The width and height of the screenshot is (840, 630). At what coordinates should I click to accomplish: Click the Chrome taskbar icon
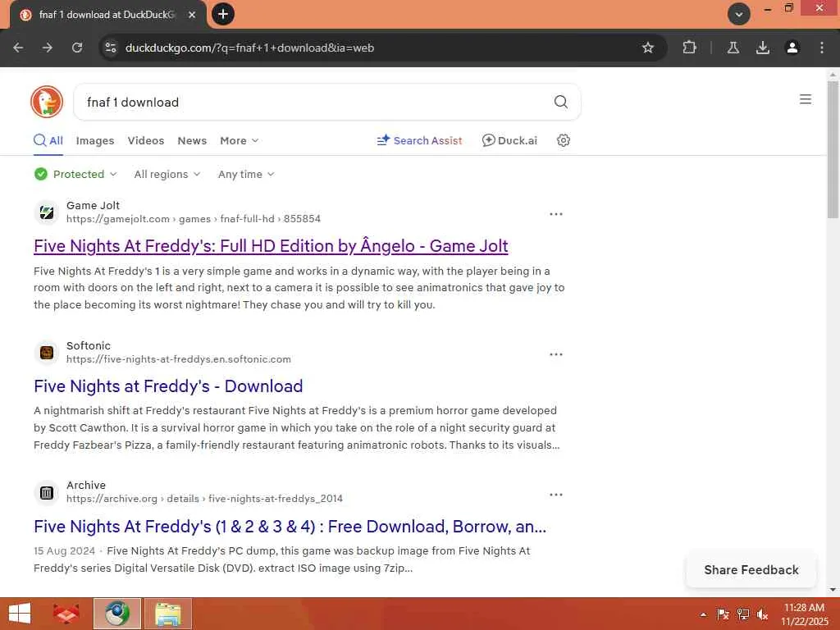click(117, 614)
